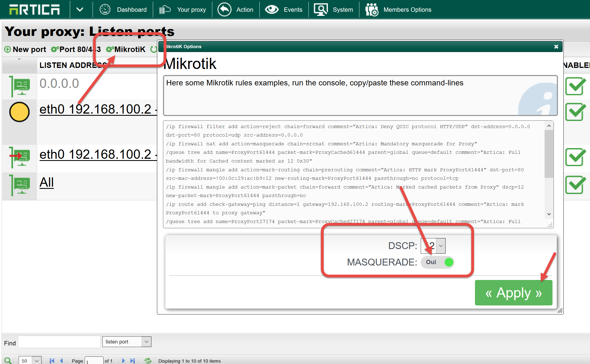Click the text area resize grip
This screenshot has width=590, height=364.
pos(550,225)
